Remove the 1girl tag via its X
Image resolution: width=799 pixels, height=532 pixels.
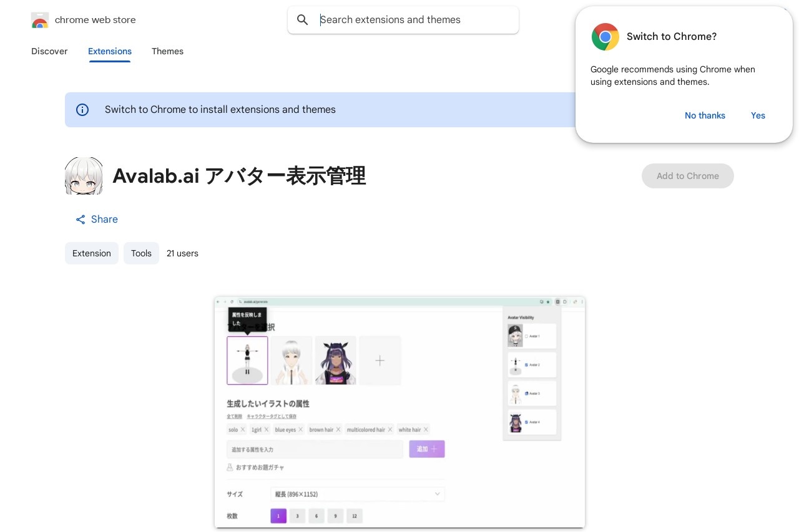coord(267,430)
